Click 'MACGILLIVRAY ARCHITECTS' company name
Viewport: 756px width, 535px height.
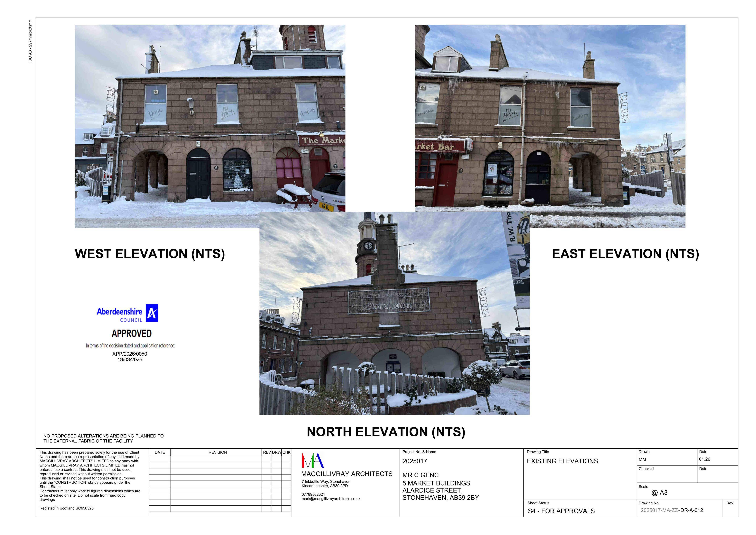coord(347,474)
